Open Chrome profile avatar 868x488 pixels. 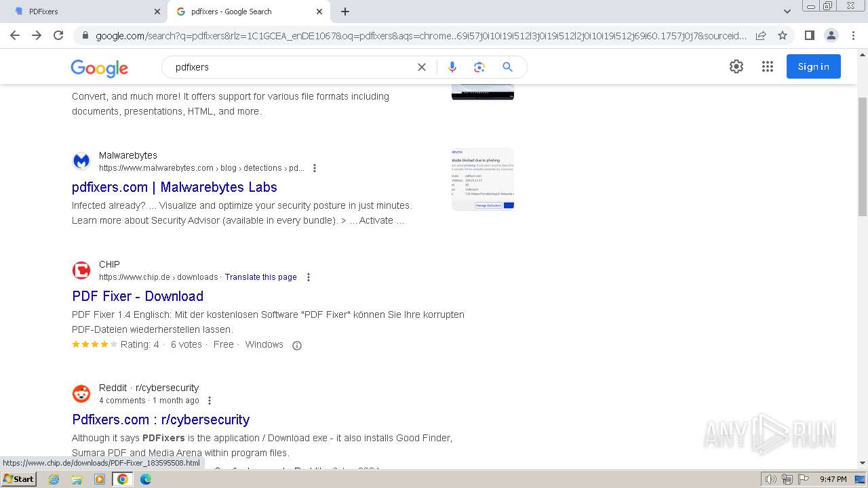tap(831, 35)
